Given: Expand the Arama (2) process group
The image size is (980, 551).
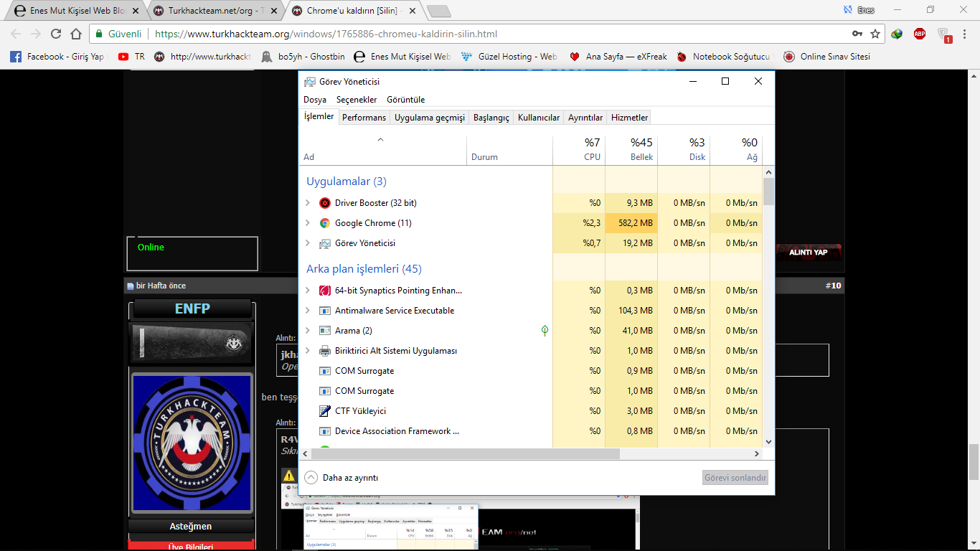Looking at the screenshot, I should [308, 331].
